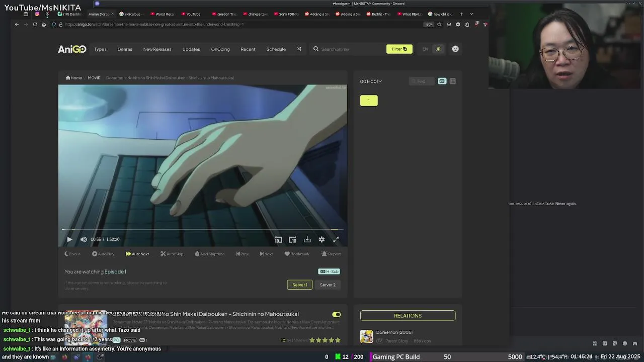Open the browser extensions puzzle icon
The image size is (644, 362).
point(467,24)
